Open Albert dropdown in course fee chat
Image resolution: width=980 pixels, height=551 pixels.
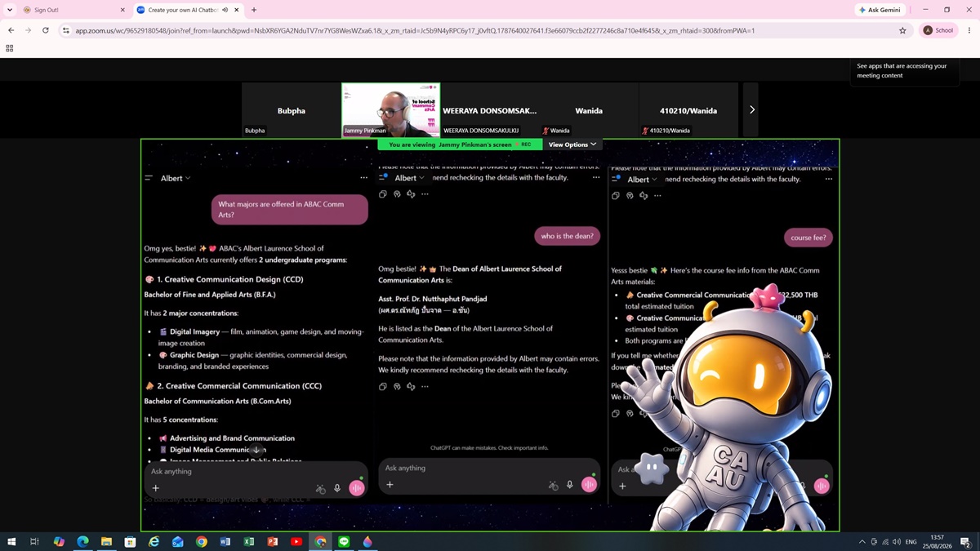(642, 180)
